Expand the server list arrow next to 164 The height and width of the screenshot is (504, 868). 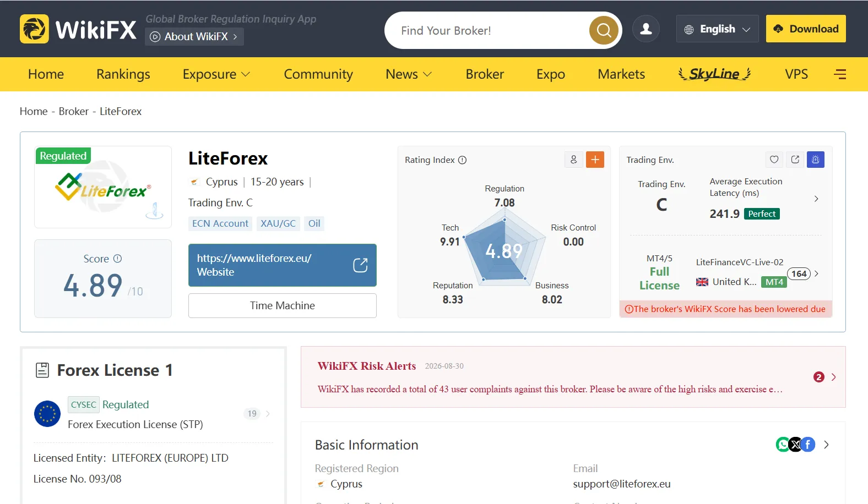(x=816, y=273)
